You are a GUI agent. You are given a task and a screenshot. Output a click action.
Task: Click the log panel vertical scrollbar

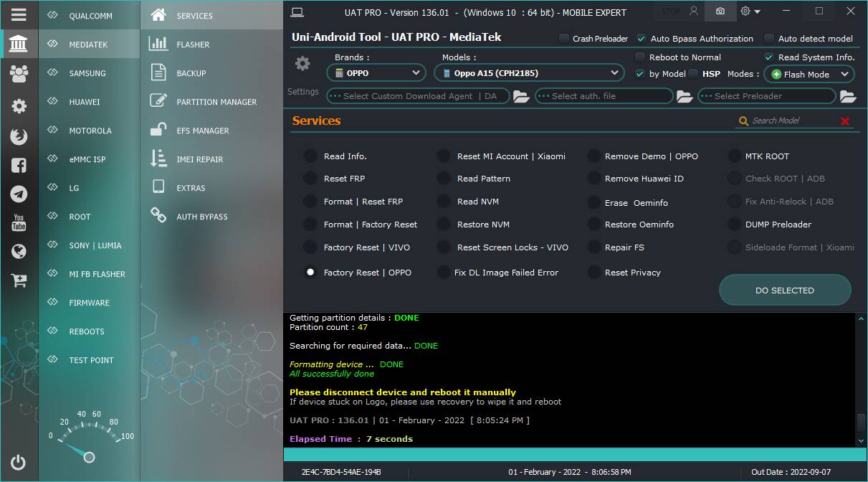coord(861,379)
